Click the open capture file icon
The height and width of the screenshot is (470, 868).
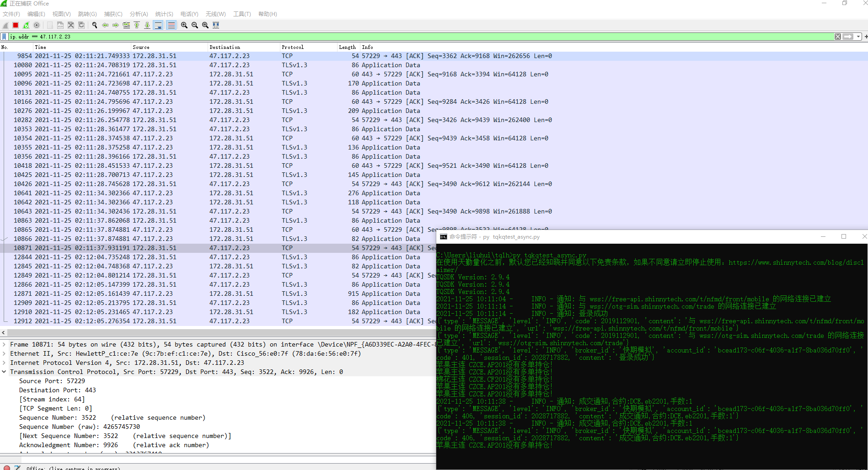coord(50,25)
